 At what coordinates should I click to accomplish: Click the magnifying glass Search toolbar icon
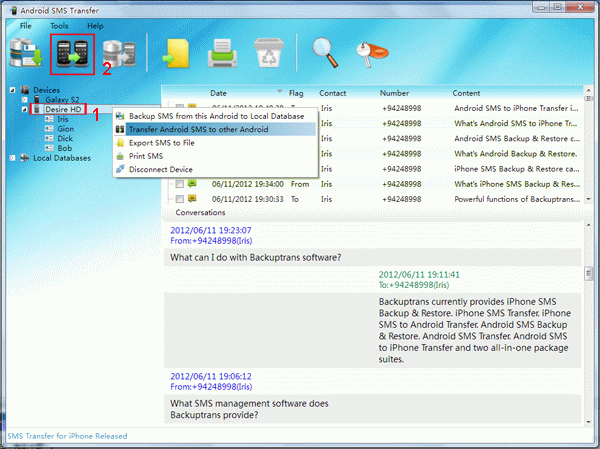coord(325,52)
